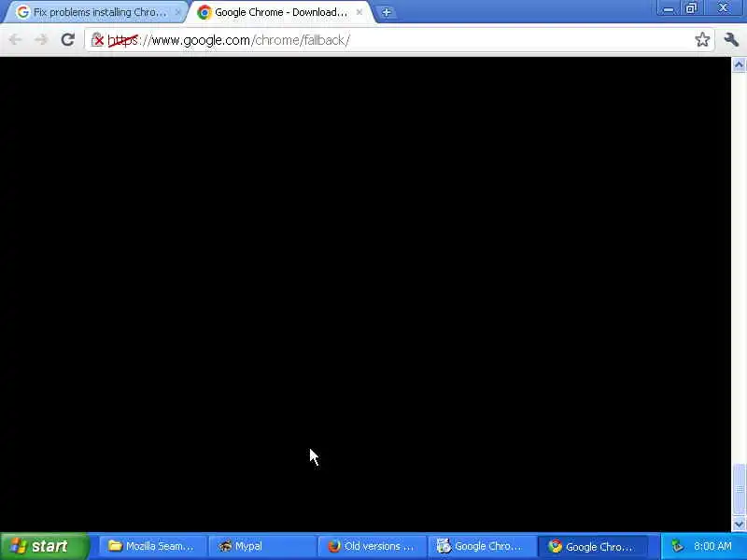Select active Google Chrome taskbar button
Screen dimensions: 747x560
click(592, 546)
